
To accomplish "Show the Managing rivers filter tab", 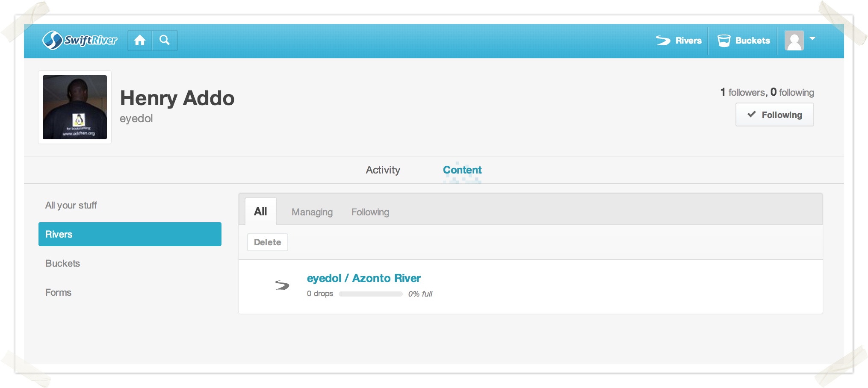I will [x=312, y=212].
